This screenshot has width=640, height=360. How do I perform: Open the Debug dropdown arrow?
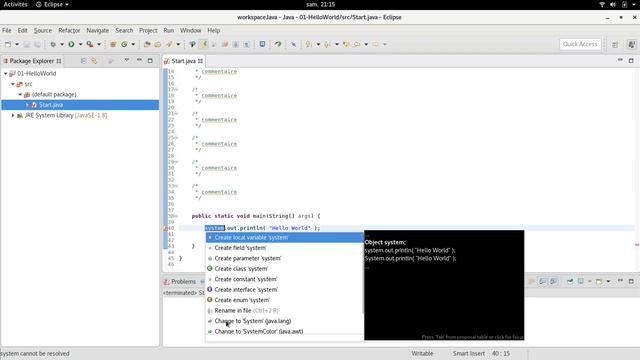[62, 44]
